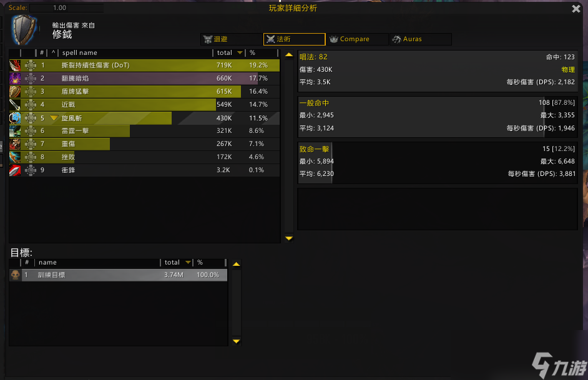Close the 玩家詳細分析 window
The image size is (588, 380).
click(x=576, y=9)
